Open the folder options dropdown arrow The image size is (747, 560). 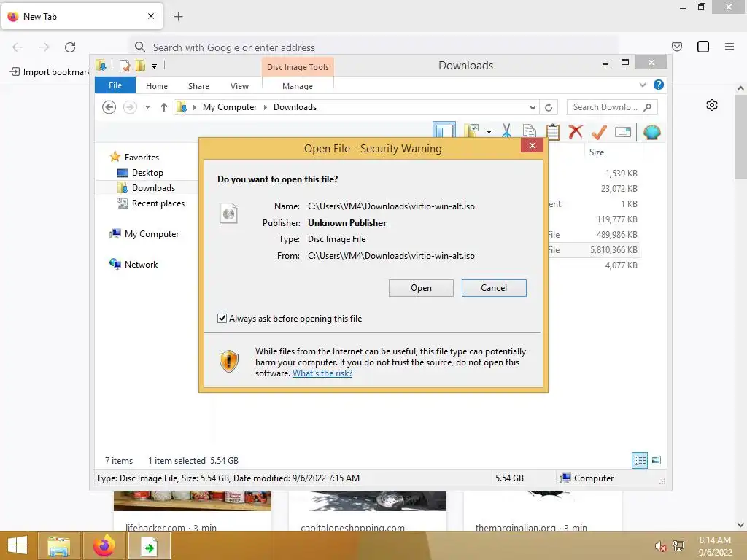point(489,131)
